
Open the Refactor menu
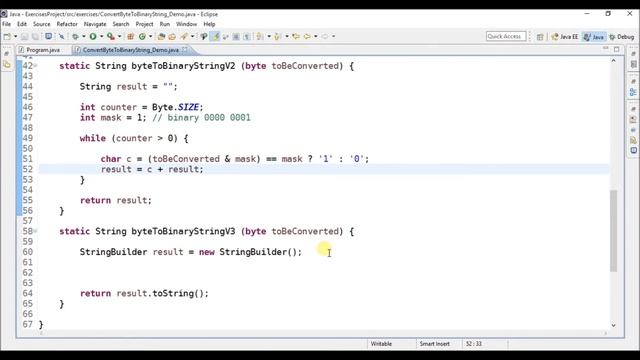(67, 24)
